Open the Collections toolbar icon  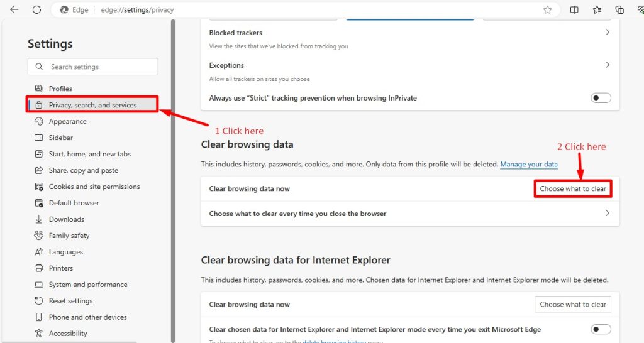coord(619,9)
